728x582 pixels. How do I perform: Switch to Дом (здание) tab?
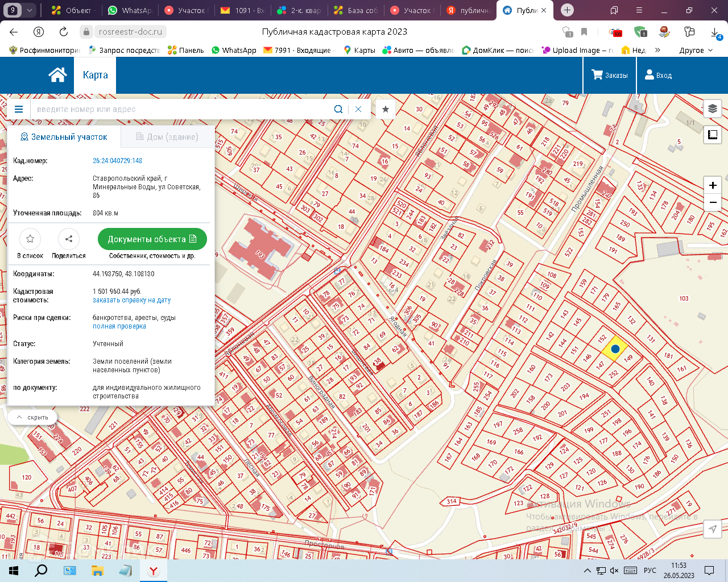167,137
